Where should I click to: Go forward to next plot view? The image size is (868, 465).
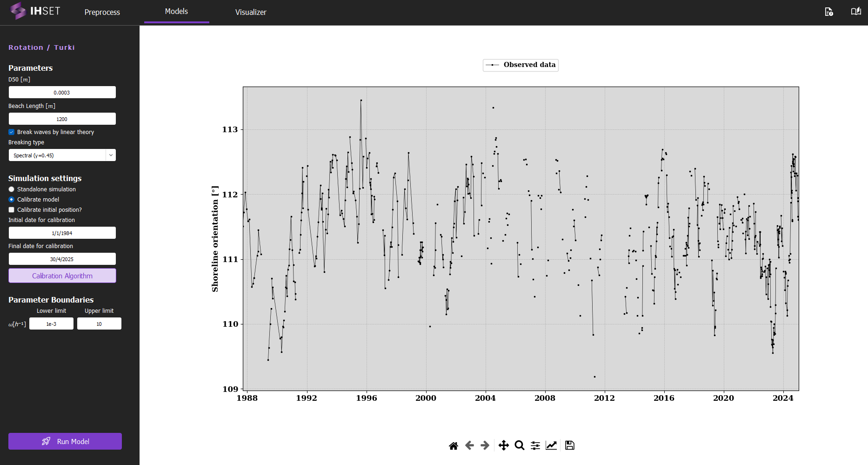[x=485, y=445]
